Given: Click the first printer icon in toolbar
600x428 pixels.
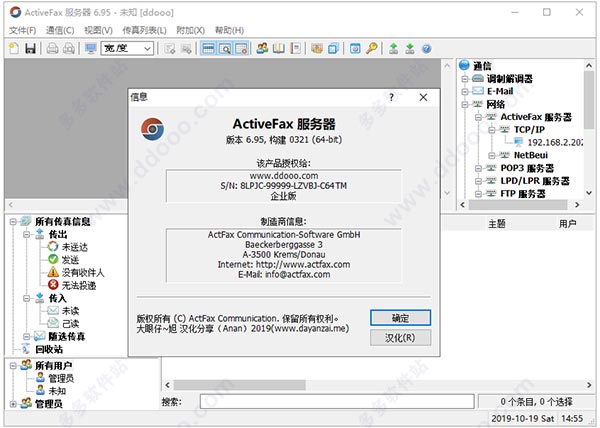Looking at the screenshot, I should point(52,49).
